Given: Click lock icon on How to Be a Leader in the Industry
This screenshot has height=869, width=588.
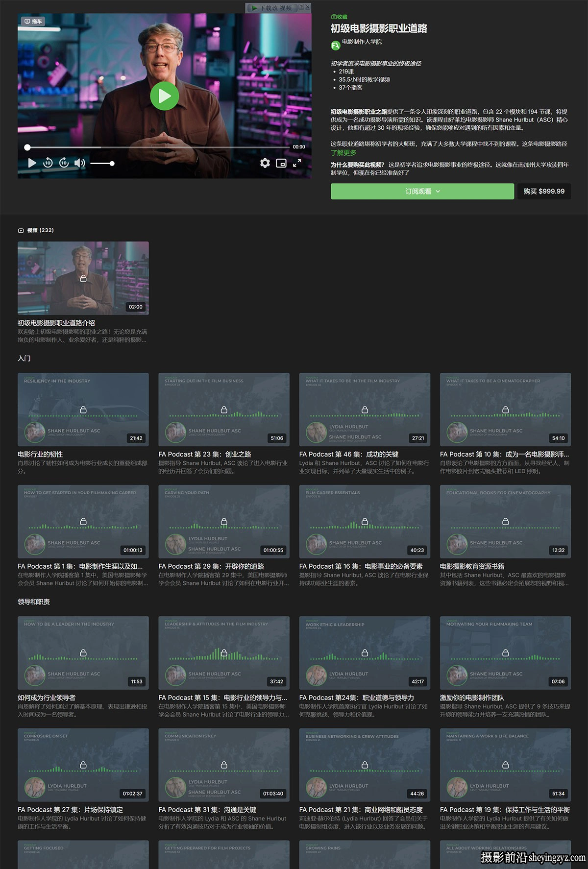Looking at the screenshot, I should (x=83, y=652).
